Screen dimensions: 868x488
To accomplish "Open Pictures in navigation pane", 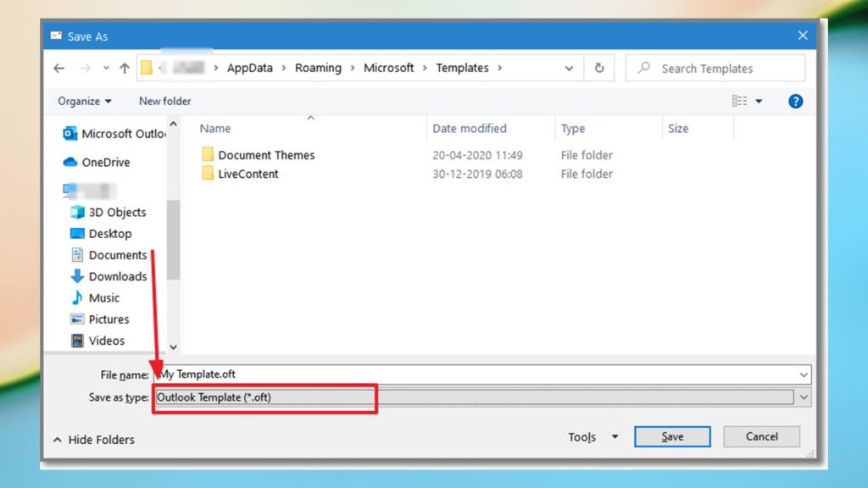I will (100, 319).
